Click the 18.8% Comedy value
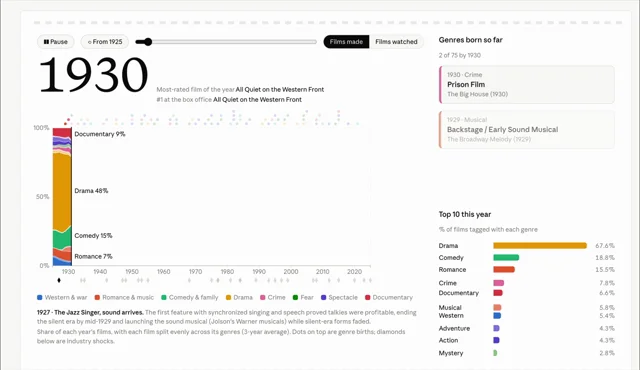Image resolution: width=640 pixels, height=370 pixels. point(604,257)
